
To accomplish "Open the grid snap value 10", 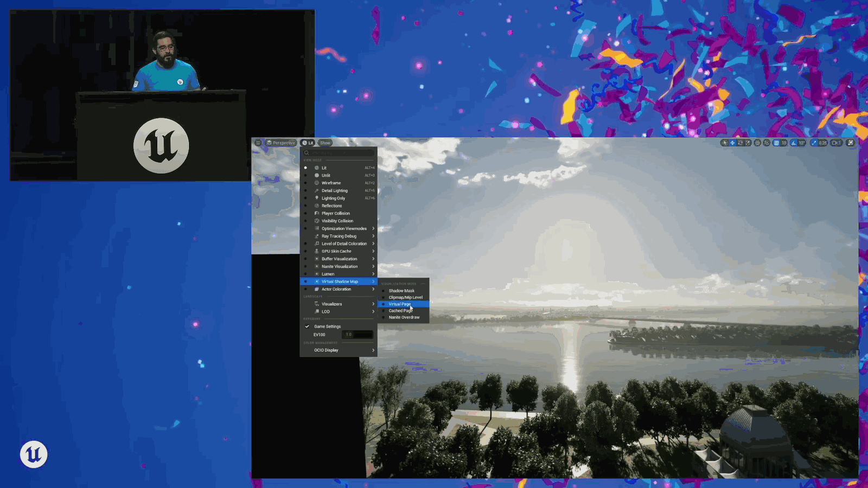I will point(784,143).
